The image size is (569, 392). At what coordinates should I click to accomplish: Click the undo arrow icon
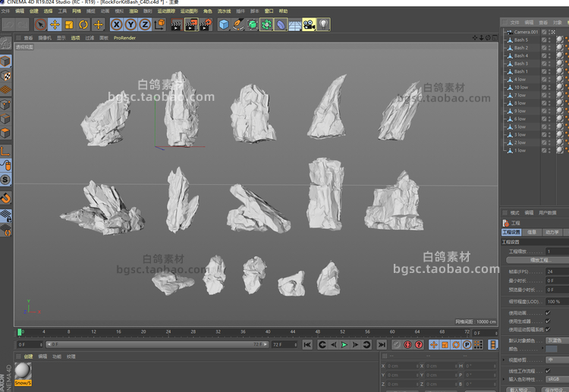pyautogui.click(x=8, y=25)
